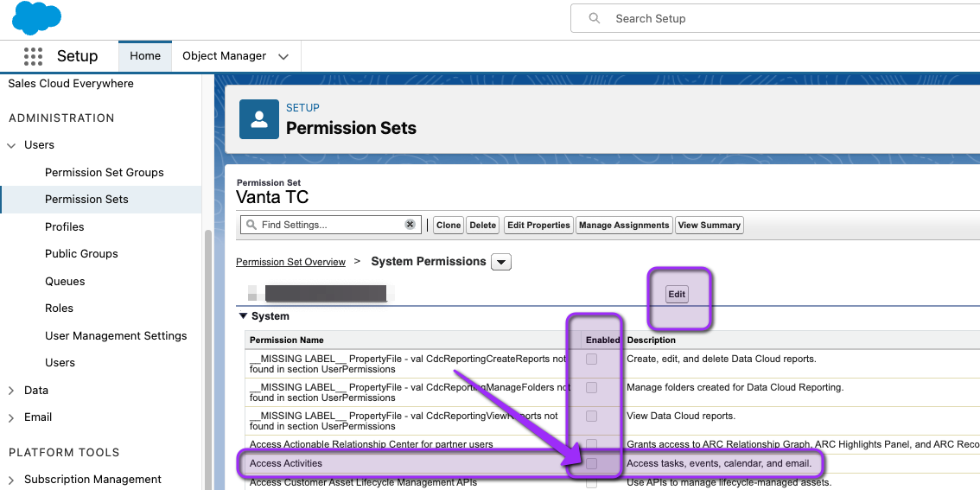Toggle Access Actionable Relationship Center checkbox
The width and height of the screenshot is (980, 490).
(591, 443)
